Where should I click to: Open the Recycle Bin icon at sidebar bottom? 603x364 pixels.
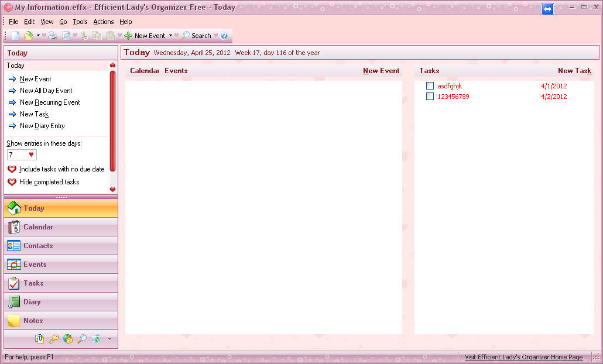pyautogui.click(x=95, y=339)
